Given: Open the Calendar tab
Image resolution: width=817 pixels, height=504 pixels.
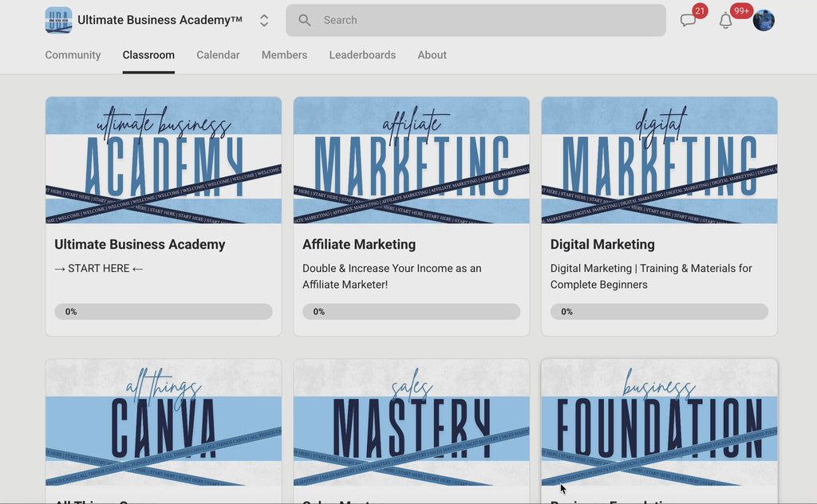Looking at the screenshot, I should tap(218, 55).
